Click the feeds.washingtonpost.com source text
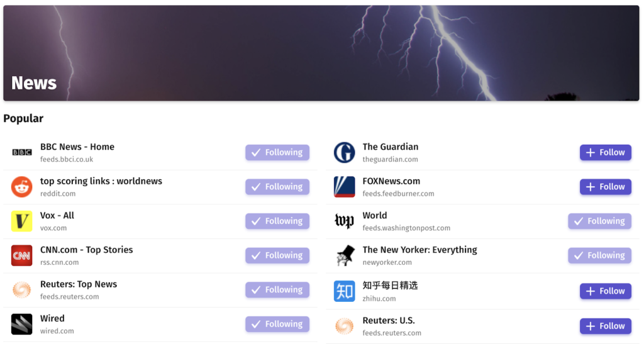Viewport: 644px width, 344px height. (406, 228)
